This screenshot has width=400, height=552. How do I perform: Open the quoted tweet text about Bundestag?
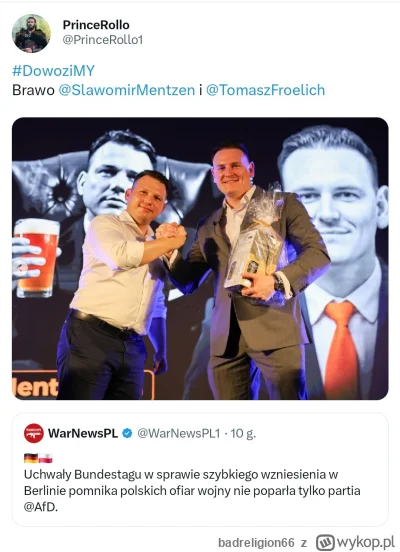tap(192, 491)
